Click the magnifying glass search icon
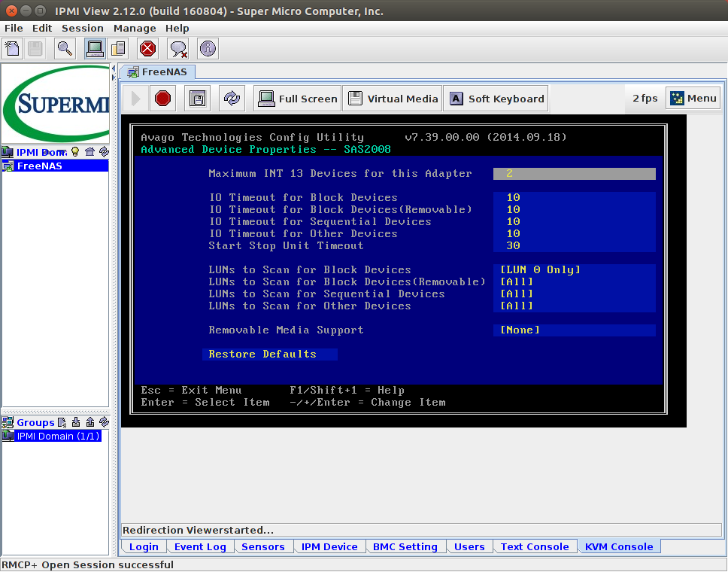 [x=65, y=49]
